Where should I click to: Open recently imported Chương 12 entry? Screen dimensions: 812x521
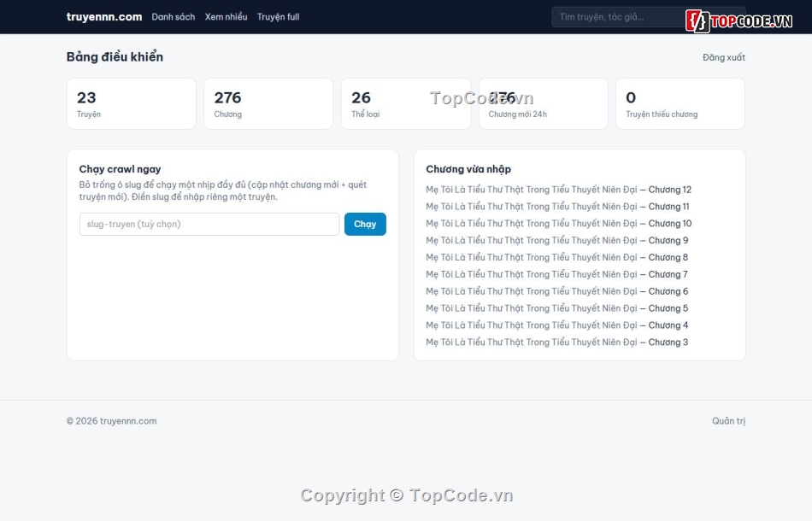[558, 190]
